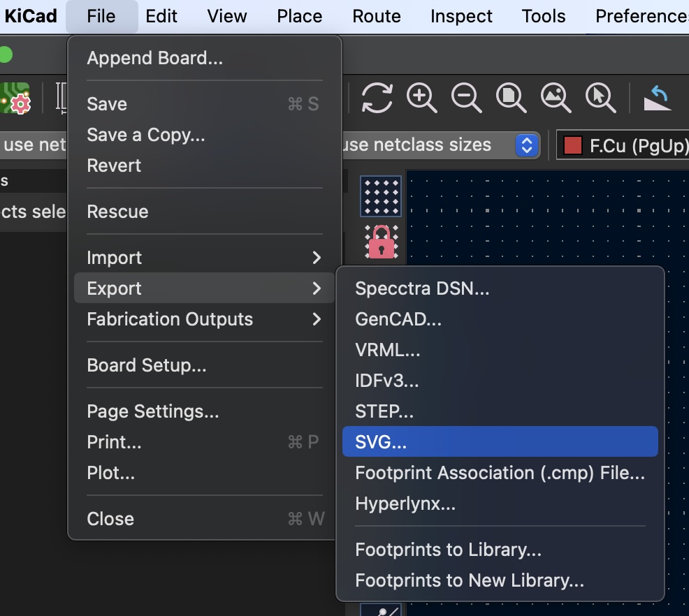This screenshot has width=689, height=616.
Task: Expand the Export submenu
Action: pos(204,288)
